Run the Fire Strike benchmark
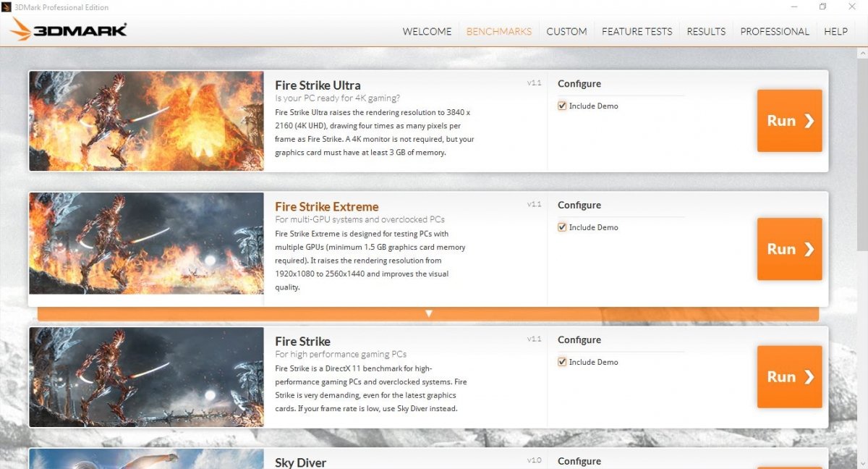868x469 pixels. 790,377
